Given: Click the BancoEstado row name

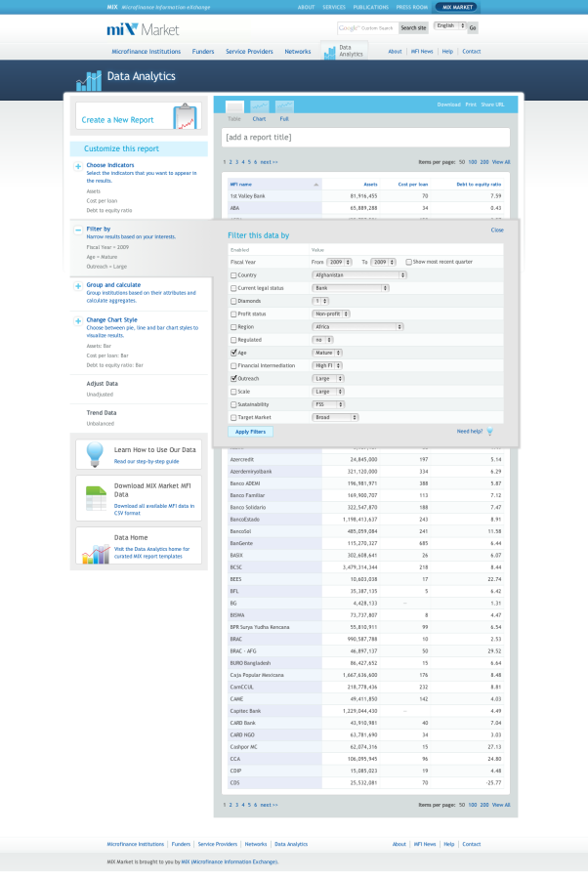Looking at the screenshot, I should coord(244,520).
